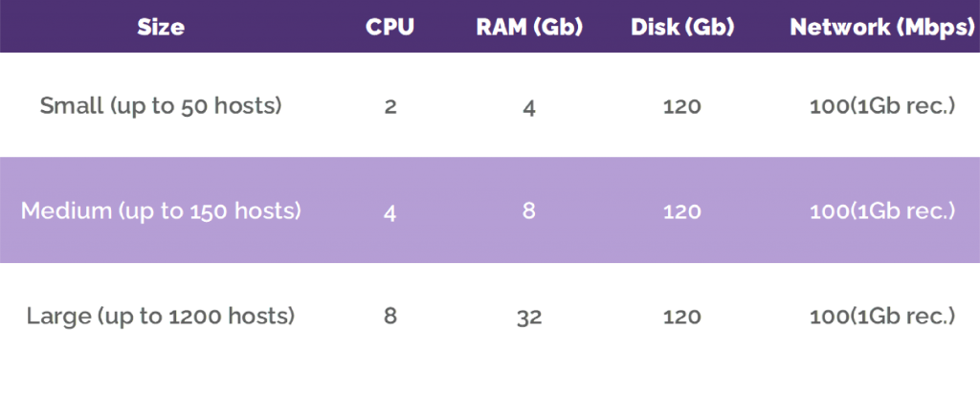Select the Medium (up to 150 hosts) row label

(x=161, y=211)
